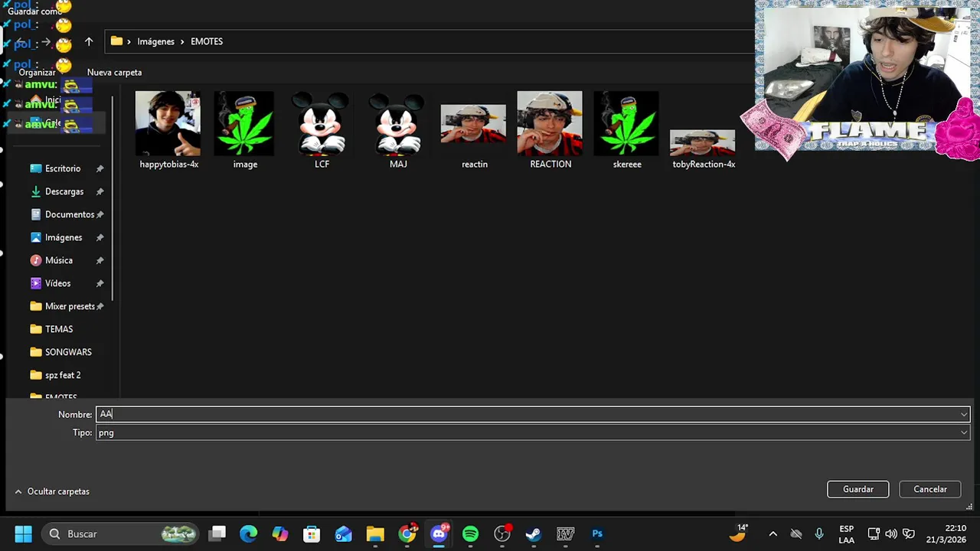The image size is (980, 551).
Task: Select the skereee image file
Action: [x=627, y=130]
